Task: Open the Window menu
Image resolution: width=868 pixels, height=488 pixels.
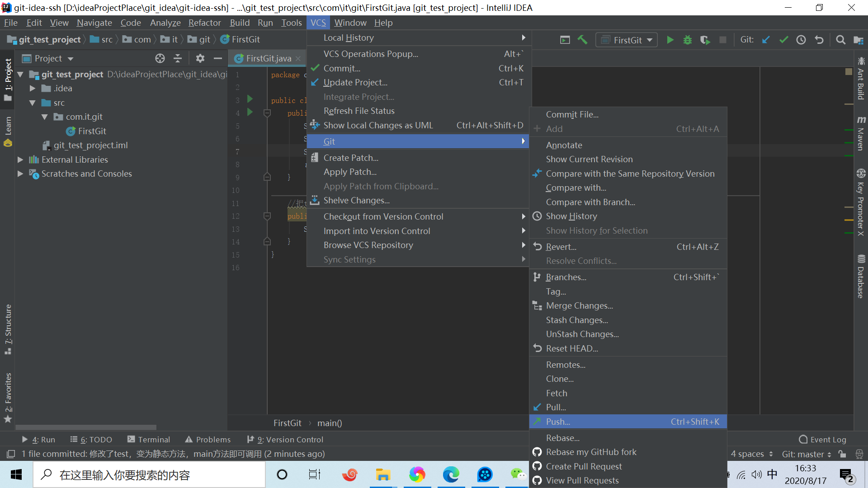Action: pyautogui.click(x=350, y=23)
